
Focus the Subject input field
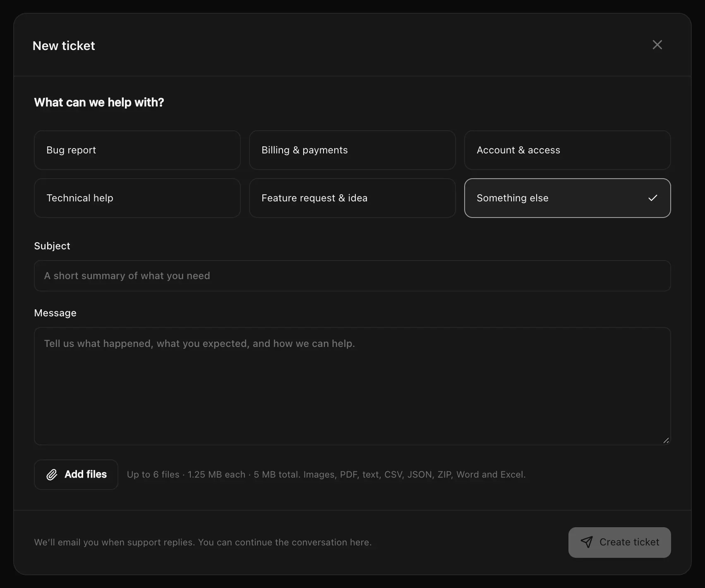[352, 276]
